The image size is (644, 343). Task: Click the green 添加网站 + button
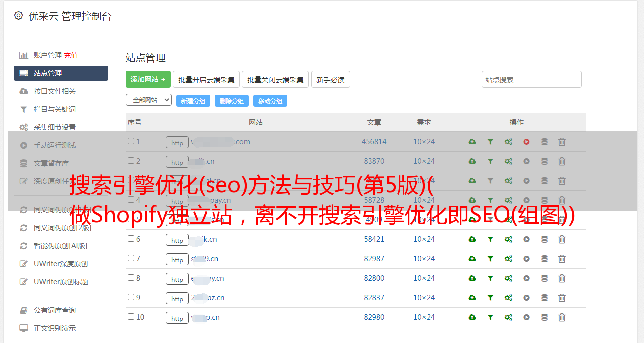[148, 79]
